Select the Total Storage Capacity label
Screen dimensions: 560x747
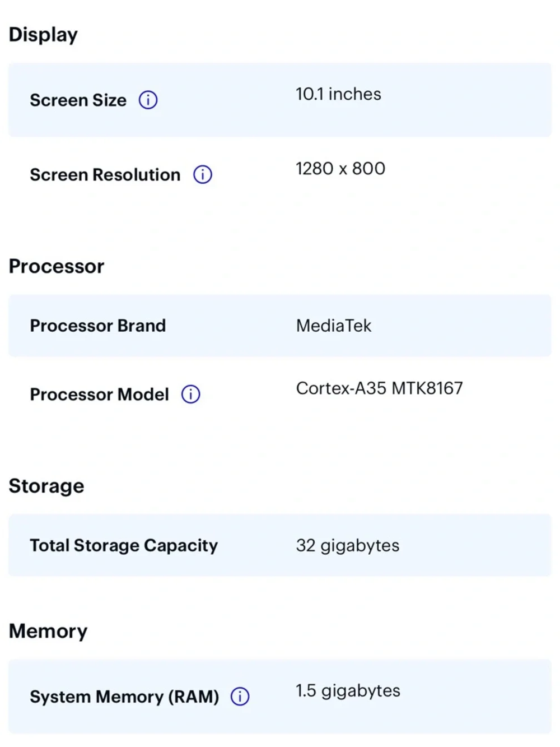[x=124, y=546]
